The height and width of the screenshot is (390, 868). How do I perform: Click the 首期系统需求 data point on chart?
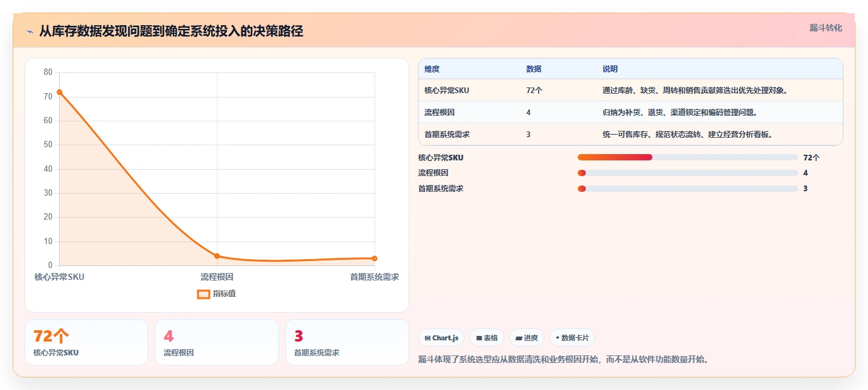[375, 259]
